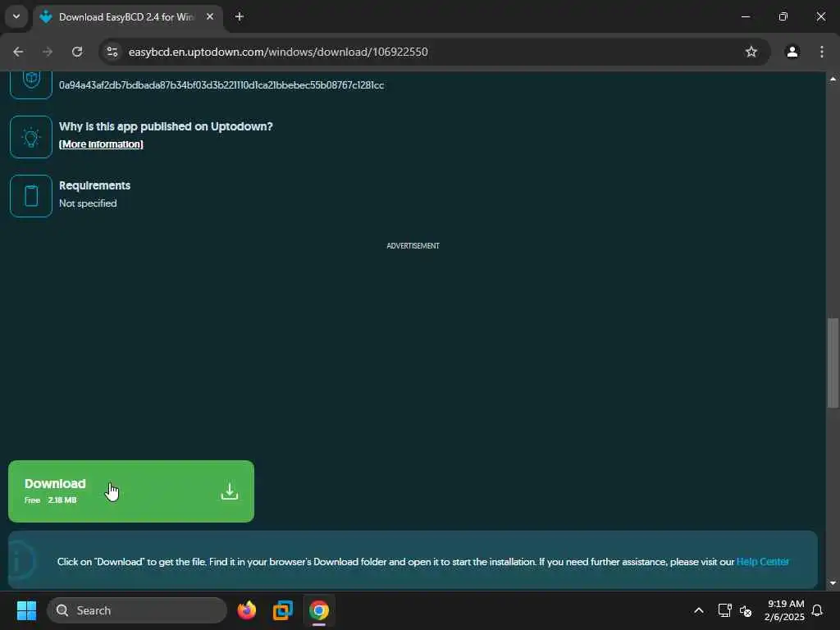The width and height of the screenshot is (840, 630).
Task: Go back using the browser back arrow
Action: pos(18,52)
